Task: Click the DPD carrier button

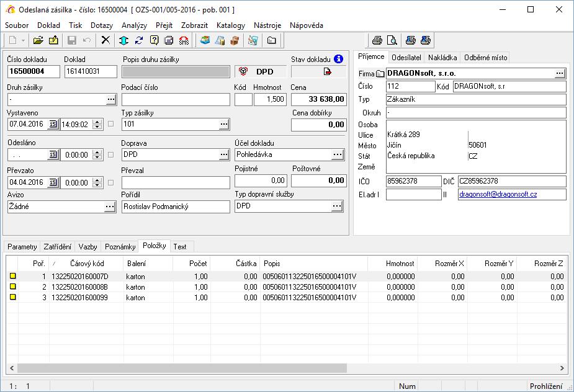Action: click(x=260, y=71)
